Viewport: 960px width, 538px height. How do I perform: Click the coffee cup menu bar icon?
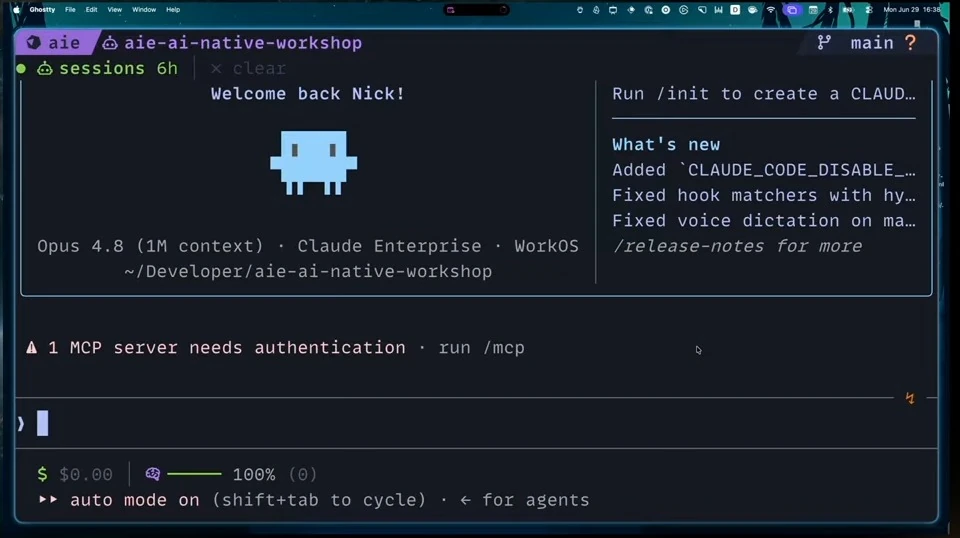(752, 10)
